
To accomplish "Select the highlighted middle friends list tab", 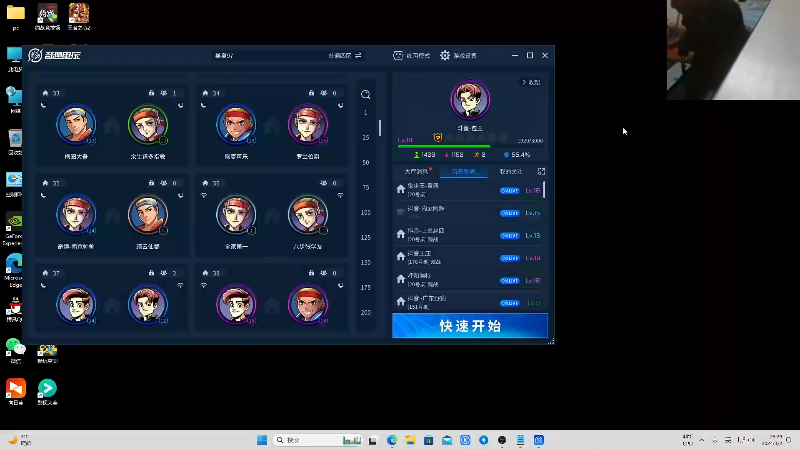I will (463, 171).
